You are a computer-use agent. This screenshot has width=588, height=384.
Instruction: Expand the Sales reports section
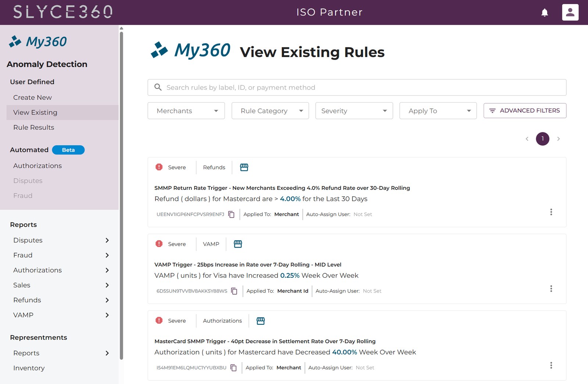(61, 285)
